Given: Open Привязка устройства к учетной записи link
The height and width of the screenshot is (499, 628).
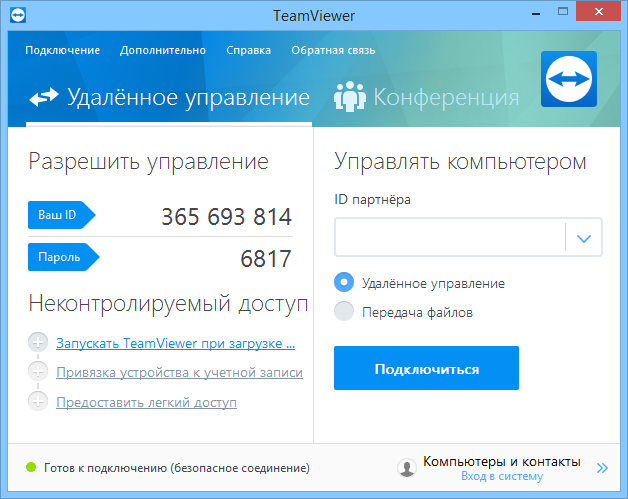Looking at the screenshot, I should 179,372.
